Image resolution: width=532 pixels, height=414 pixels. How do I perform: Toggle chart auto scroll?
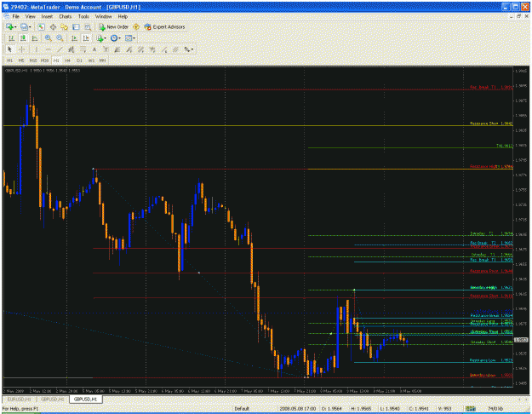tap(74, 38)
